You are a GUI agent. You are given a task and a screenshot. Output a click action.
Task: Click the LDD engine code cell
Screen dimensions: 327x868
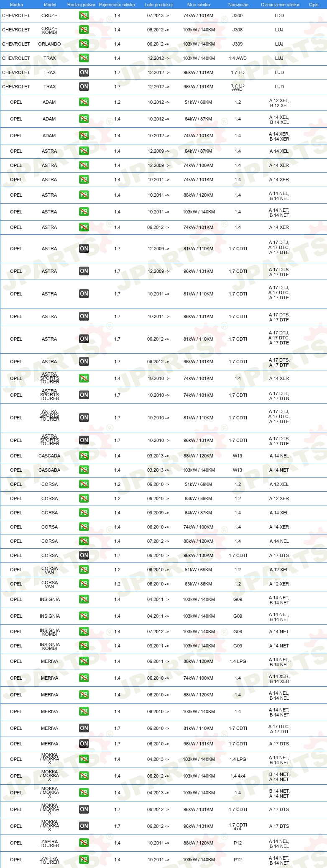(279, 15)
